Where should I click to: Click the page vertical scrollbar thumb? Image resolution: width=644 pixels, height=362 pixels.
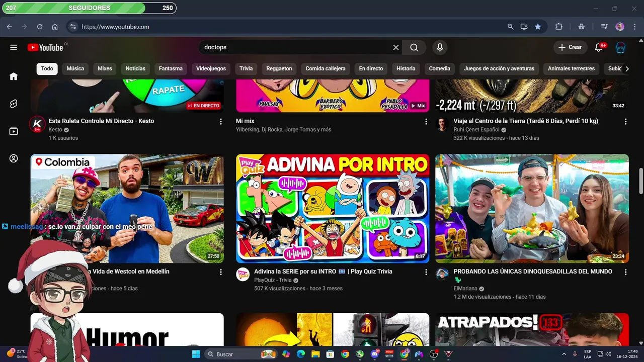(641, 181)
